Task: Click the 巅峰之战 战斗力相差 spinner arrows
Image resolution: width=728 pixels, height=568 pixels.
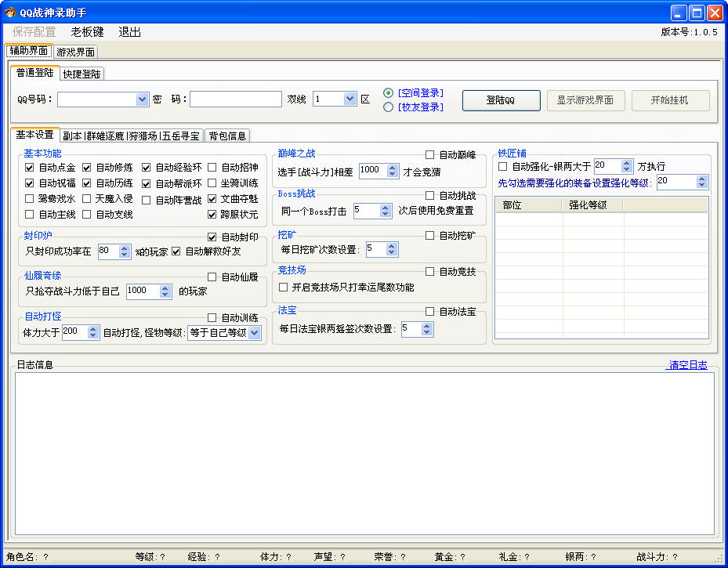Action: 393,171
